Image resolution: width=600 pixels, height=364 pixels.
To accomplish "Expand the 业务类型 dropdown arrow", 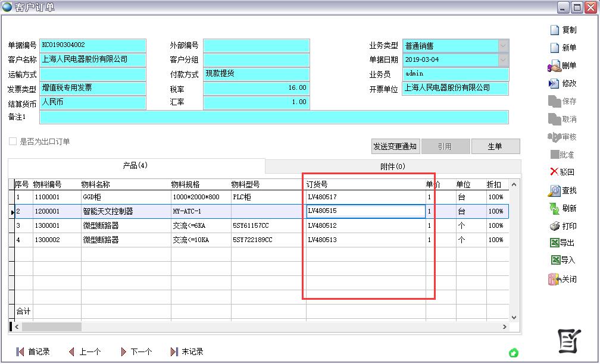I will (x=504, y=46).
